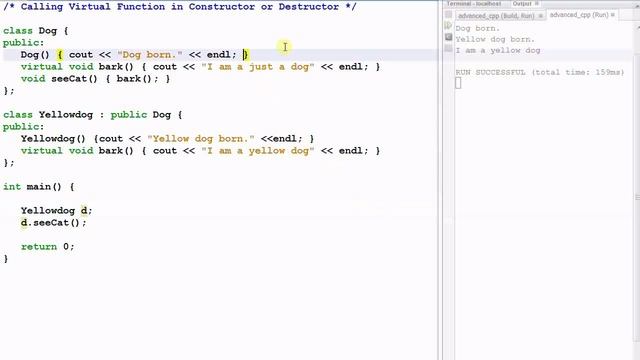This screenshot has height=360, width=640.
Task: Click the icon below the stop button
Action: coord(448,49)
